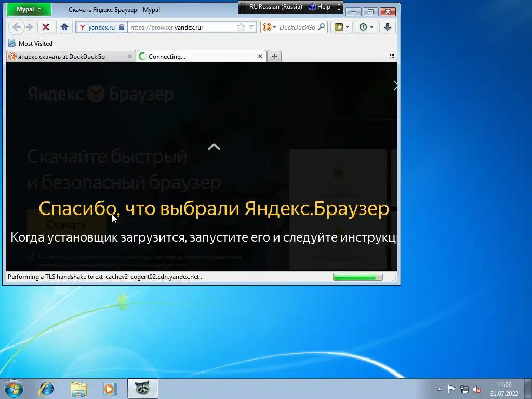Minimize the Mypal window

coord(353,12)
